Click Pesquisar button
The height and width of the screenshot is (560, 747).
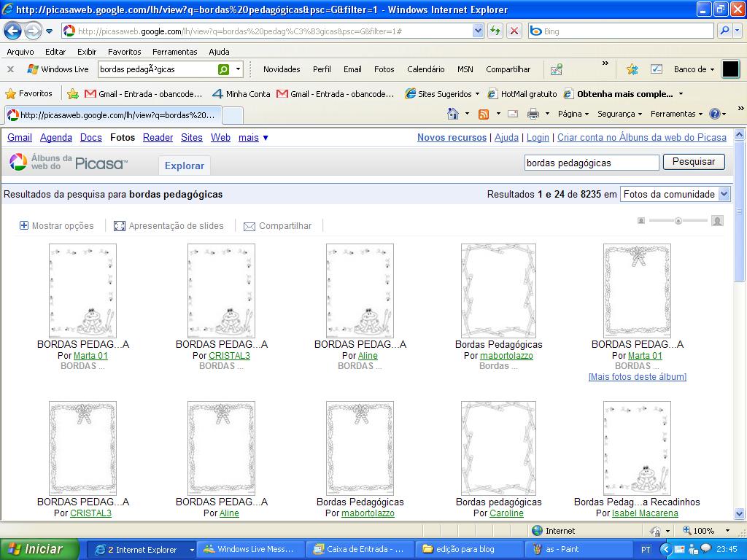click(x=694, y=162)
